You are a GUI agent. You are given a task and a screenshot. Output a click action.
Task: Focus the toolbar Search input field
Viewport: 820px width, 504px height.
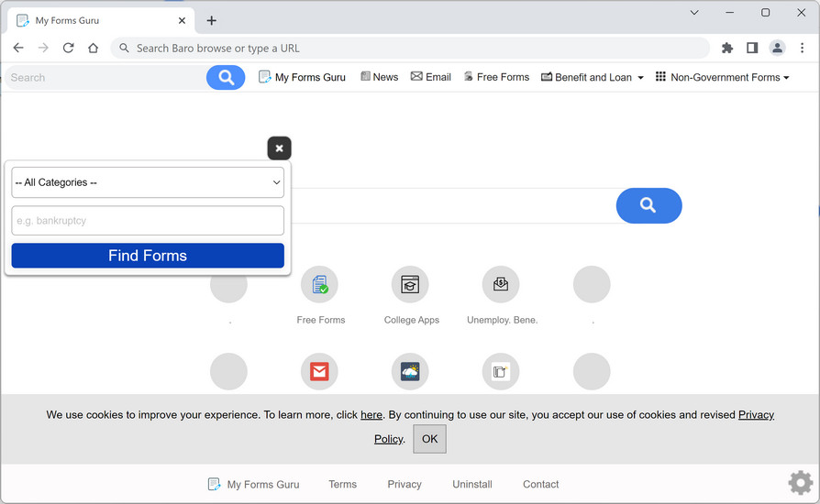106,77
